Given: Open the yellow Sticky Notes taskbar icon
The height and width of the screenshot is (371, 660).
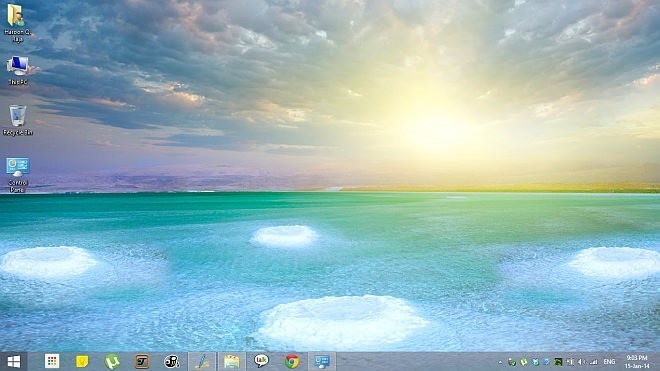Looking at the screenshot, I should [82, 361].
